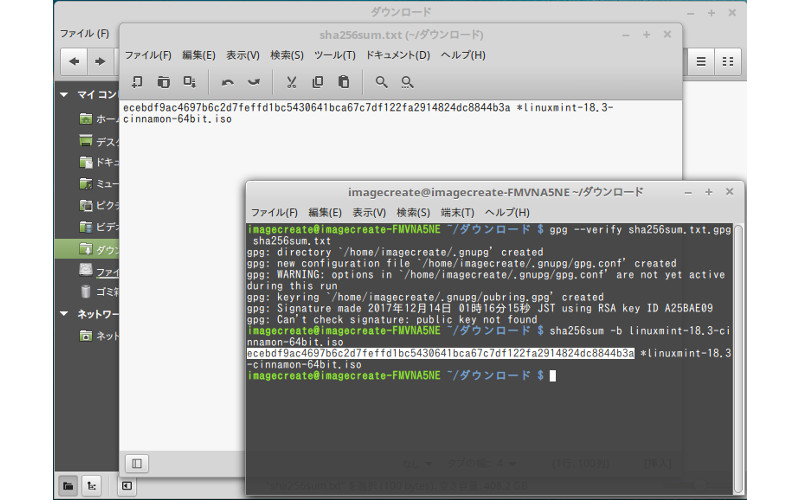Image resolution: width=800 pixels, height=500 pixels.
Task: Click the save document icon in text editor
Action: [189, 82]
